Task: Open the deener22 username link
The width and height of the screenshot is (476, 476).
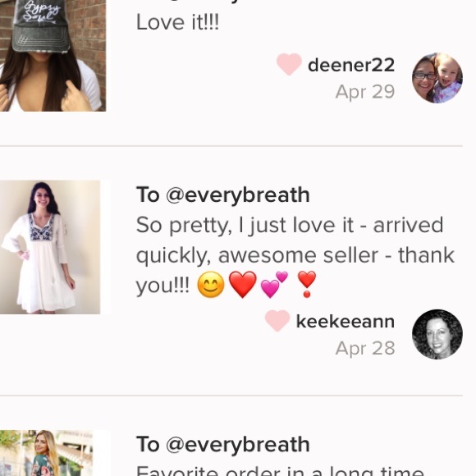Action: click(351, 65)
